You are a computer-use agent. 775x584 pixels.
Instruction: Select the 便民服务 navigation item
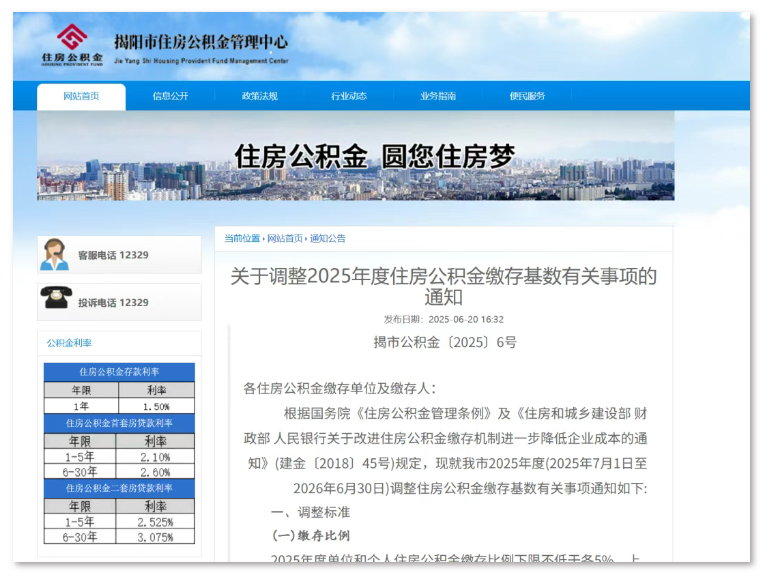tap(527, 97)
